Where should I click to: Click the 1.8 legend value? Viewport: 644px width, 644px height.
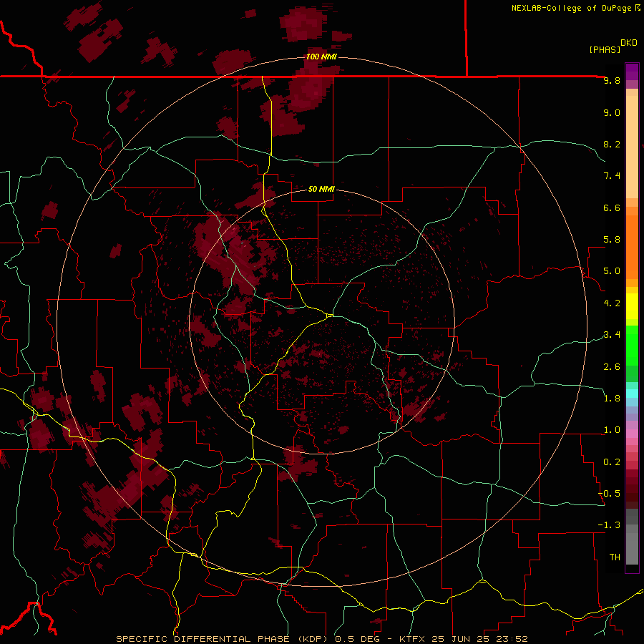612,399
